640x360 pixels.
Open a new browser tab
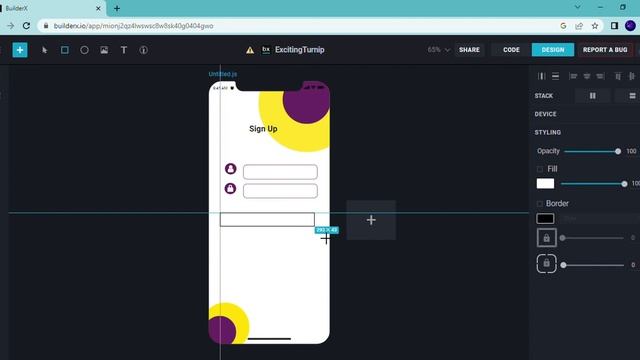tap(117, 8)
